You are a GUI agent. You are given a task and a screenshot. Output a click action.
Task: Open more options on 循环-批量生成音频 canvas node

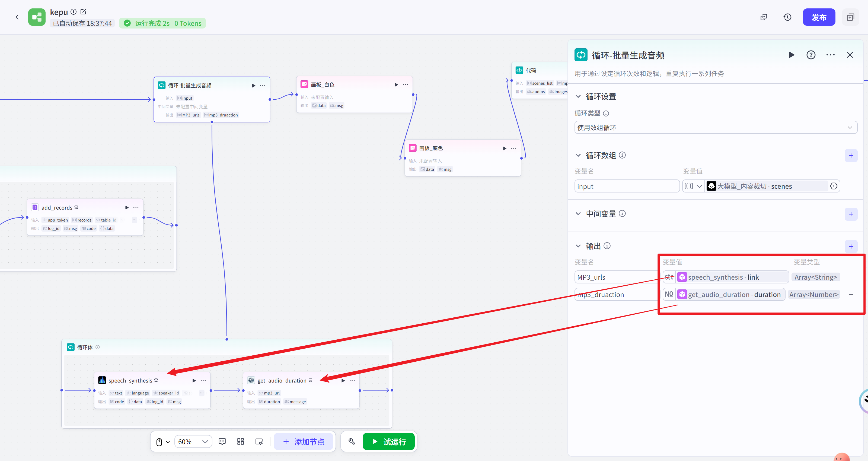(x=263, y=86)
